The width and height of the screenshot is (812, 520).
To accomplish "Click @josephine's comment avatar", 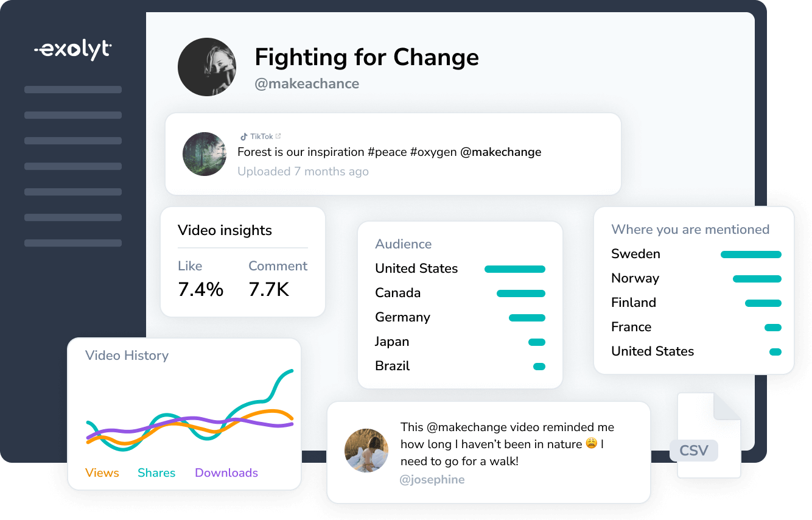I will (x=366, y=451).
